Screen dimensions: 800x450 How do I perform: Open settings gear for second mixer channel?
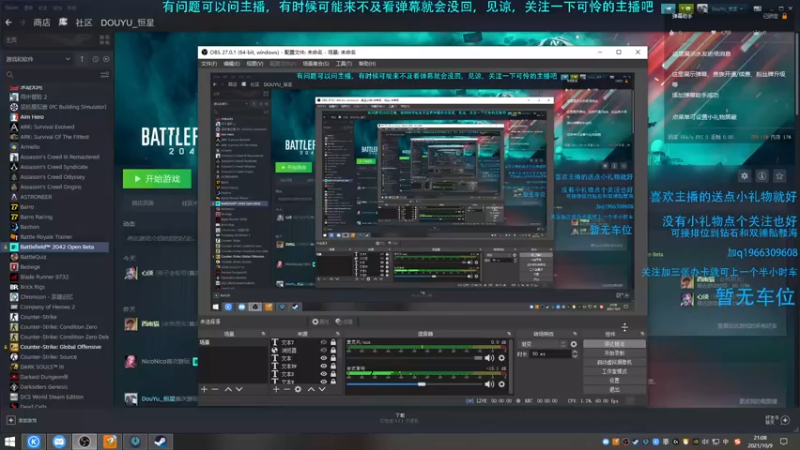pyautogui.click(x=502, y=384)
